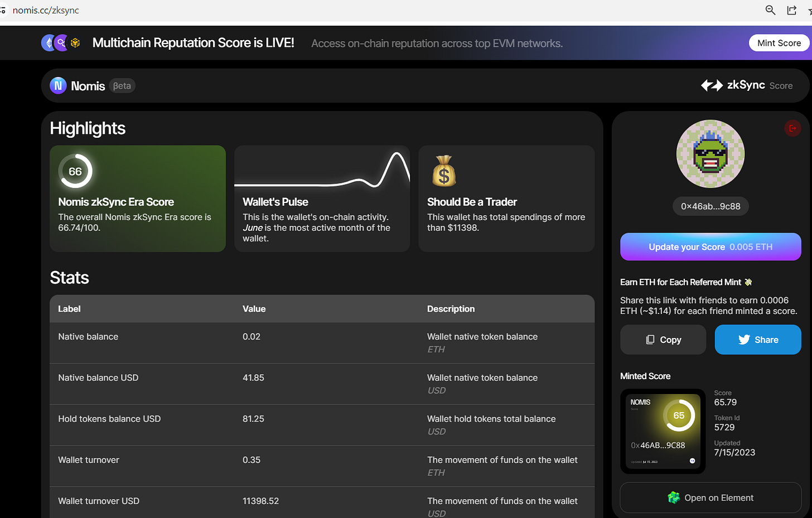Viewport: 812px width, 518px height.
Task: Click the yellow BNB chain icon in banner
Action: click(75, 43)
